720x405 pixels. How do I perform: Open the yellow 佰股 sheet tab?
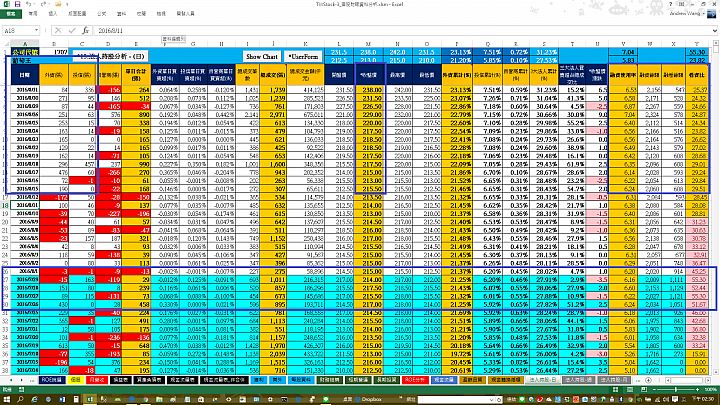[x=76, y=380]
